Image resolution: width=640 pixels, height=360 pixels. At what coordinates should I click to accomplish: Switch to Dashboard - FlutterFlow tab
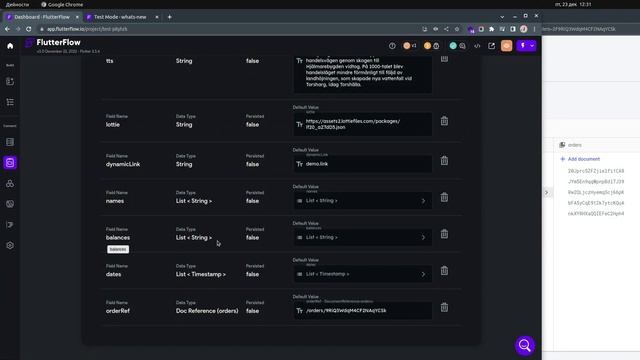coord(42,17)
